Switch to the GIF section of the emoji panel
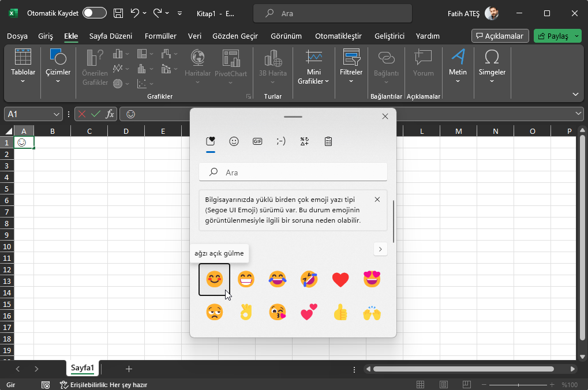 (257, 141)
